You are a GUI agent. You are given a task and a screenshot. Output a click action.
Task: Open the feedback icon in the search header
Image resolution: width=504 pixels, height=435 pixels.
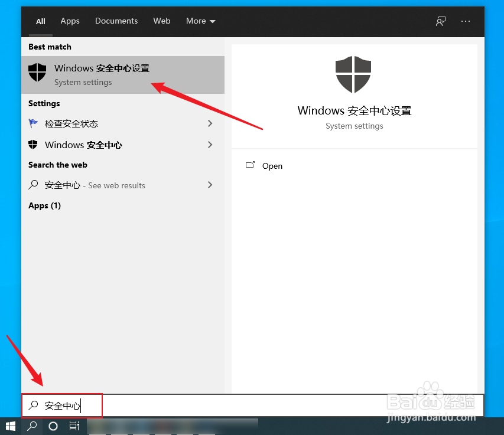pos(441,21)
